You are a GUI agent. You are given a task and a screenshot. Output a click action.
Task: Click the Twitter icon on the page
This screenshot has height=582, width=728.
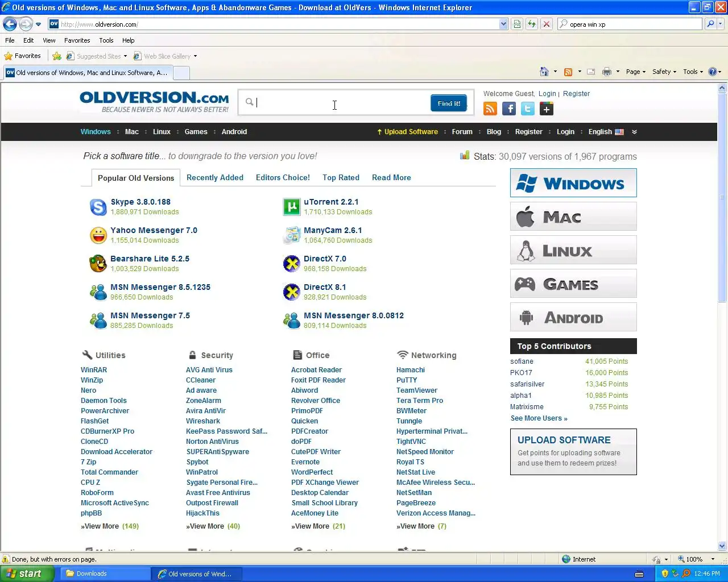click(528, 109)
